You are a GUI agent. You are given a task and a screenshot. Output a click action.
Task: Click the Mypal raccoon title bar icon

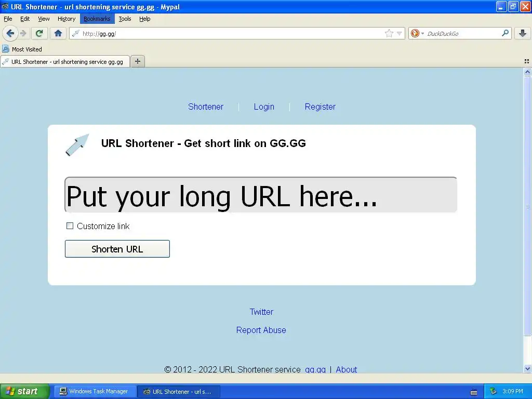tap(5, 6)
